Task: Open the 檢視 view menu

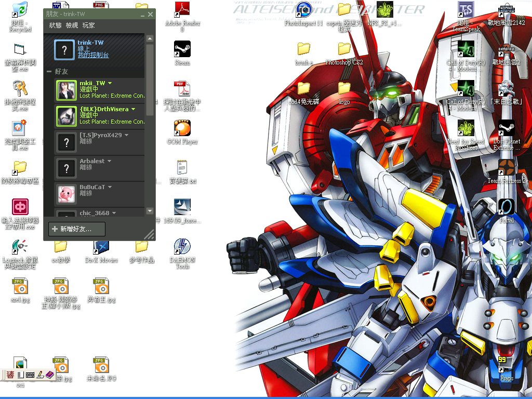Action: [72, 25]
